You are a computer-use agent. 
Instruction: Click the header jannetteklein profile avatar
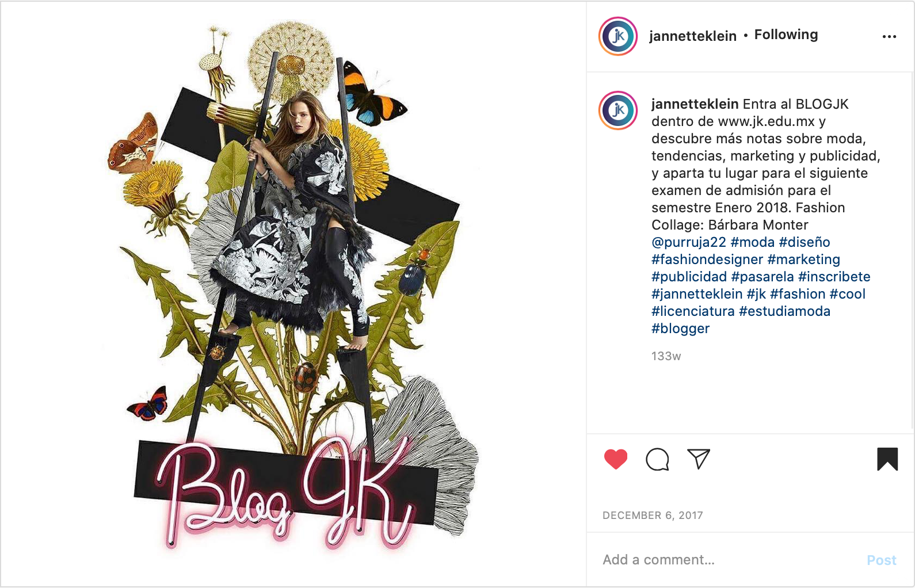click(618, 36)
